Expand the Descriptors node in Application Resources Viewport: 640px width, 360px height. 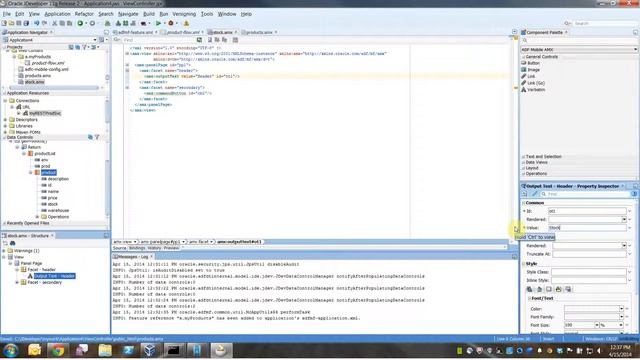pyautogui.click(x=5, y=120)
